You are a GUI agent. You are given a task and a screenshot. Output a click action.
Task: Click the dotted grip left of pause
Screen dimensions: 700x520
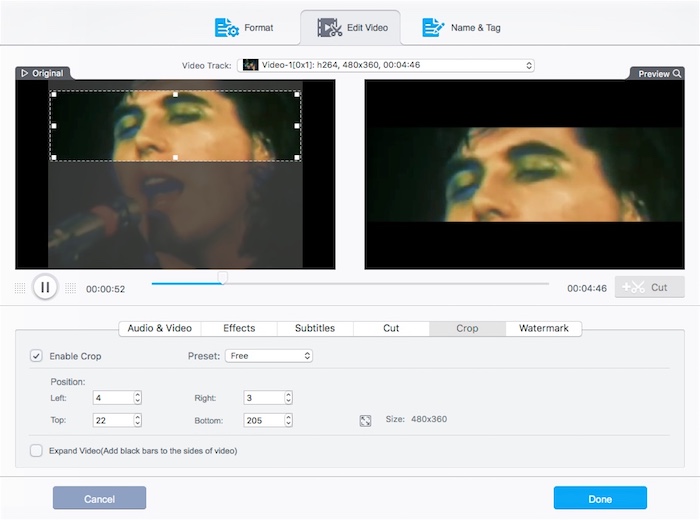[x=20, y=288]
